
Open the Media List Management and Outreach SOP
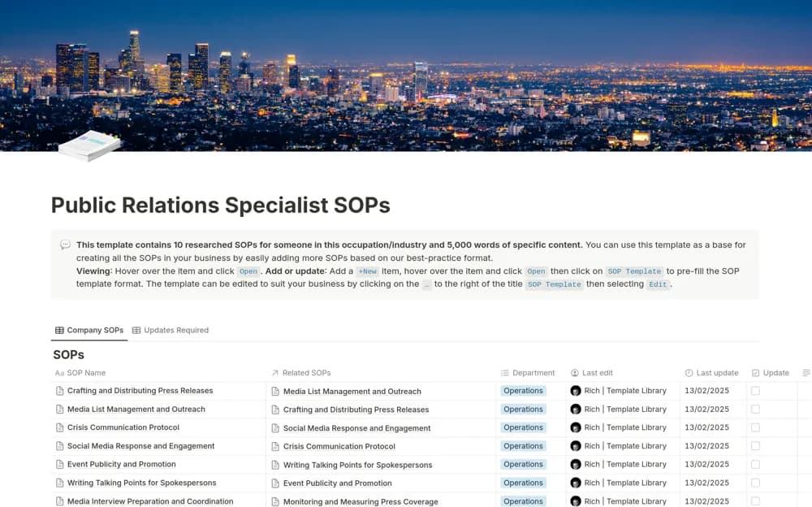click(x=136, y=409)
